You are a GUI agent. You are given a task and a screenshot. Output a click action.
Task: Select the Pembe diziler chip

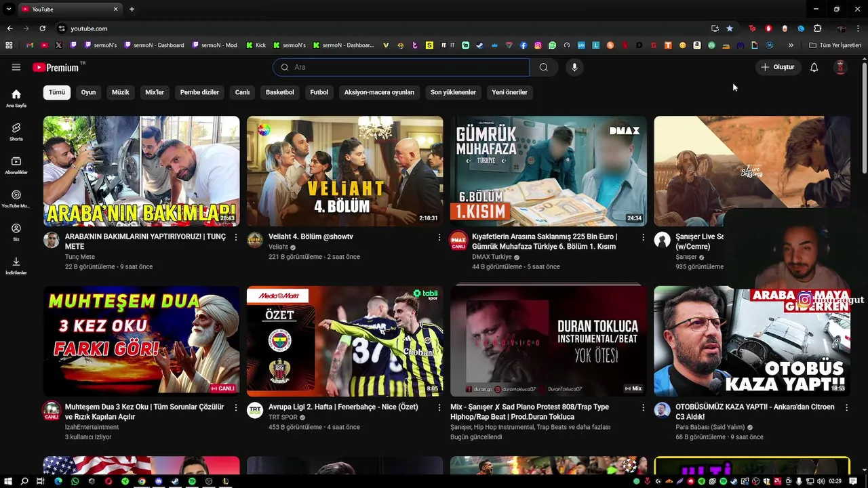(x=199, y=92)
